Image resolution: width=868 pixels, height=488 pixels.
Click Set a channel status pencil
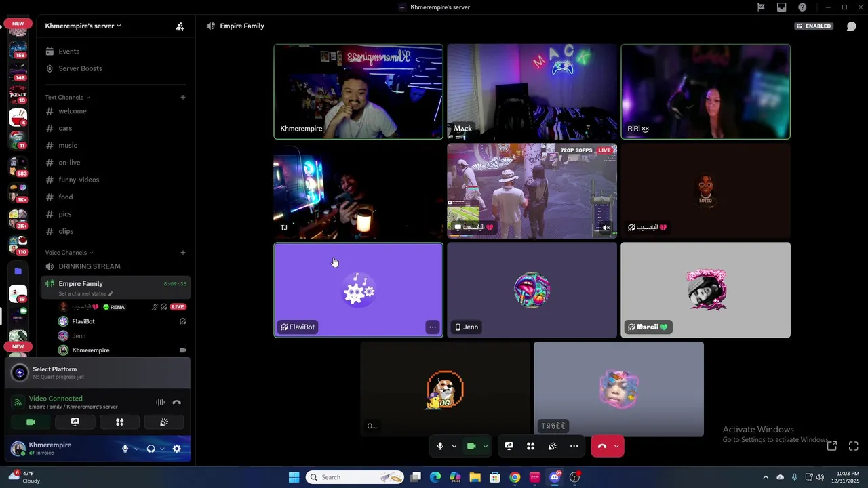point(111,294)
